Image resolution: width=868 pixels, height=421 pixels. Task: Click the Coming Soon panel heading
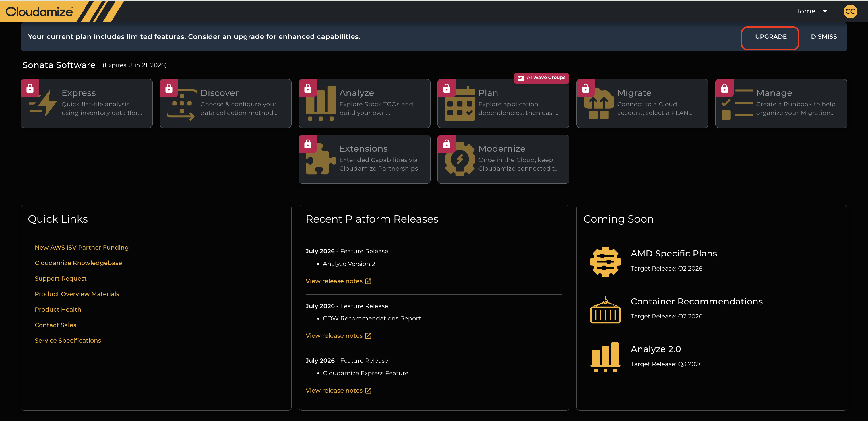tap(619, 219)
